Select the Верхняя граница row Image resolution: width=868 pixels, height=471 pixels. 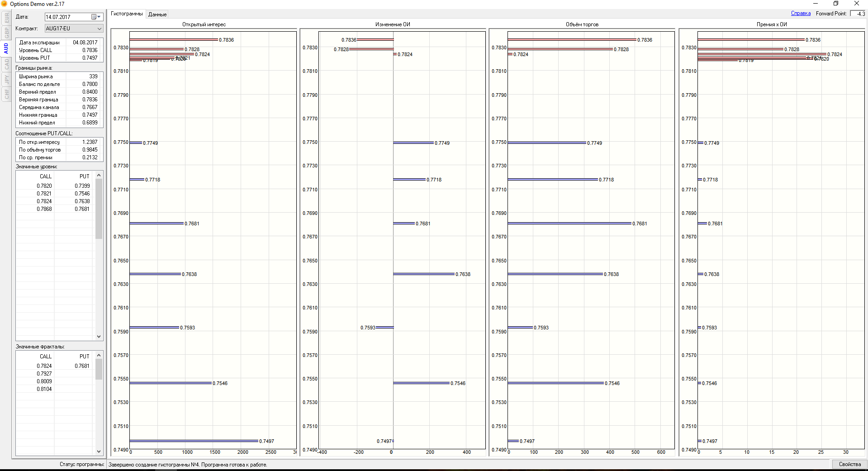coord(59,100)
